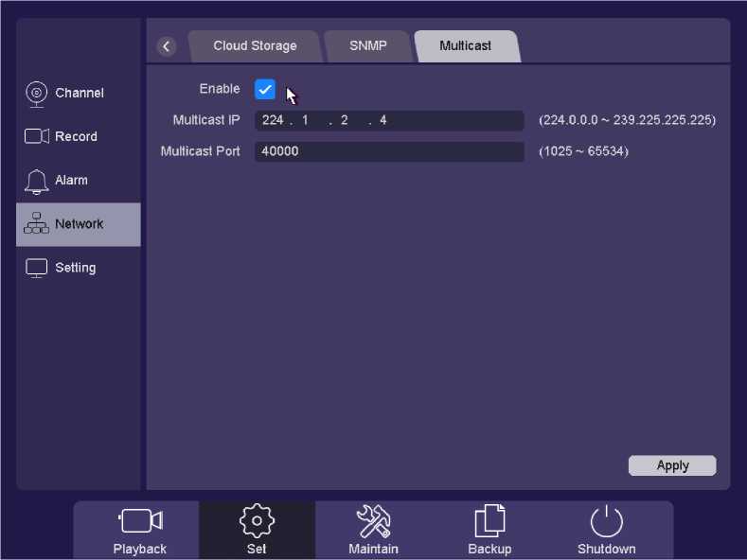Click third octet of Multicast IP

[x=345, y=121]
